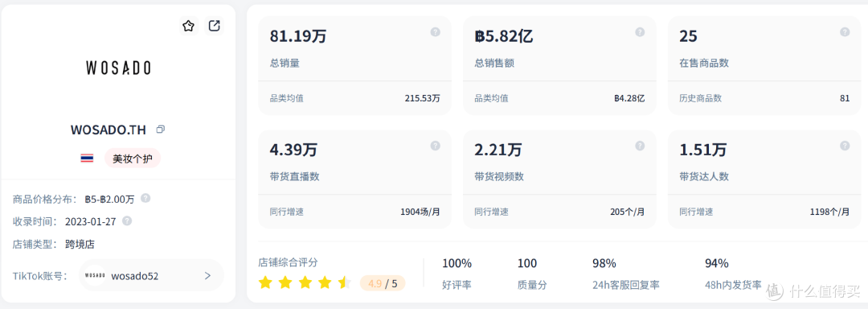Image resolution: width=868 pixels, height=309 pixels.
Task: Click the 带货达人数 label
Action: tap(704, 177)
